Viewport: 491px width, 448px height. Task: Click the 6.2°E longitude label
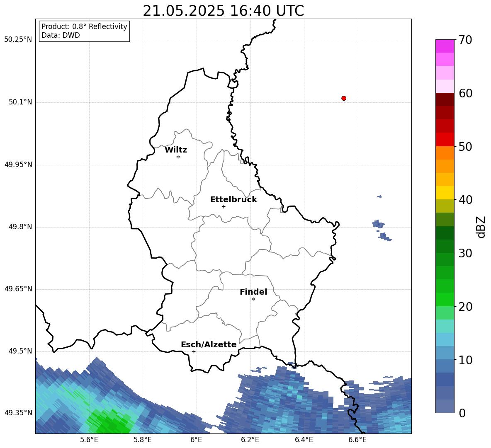point(250,440)
